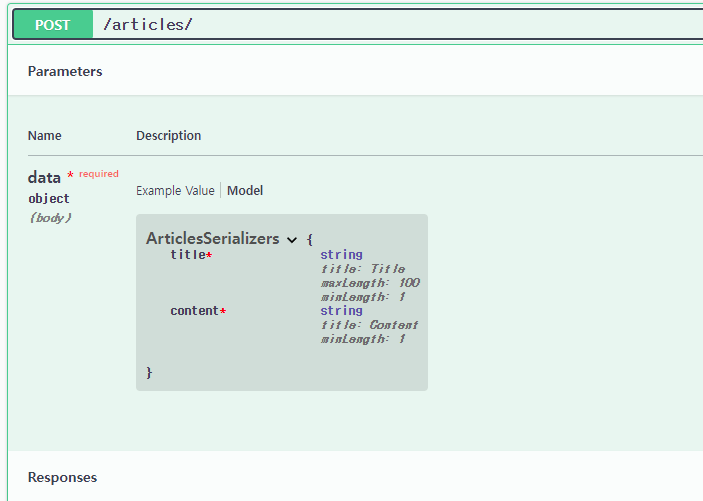
Task: Click the /articles/ endpoint path
Action: coord(148,25)
